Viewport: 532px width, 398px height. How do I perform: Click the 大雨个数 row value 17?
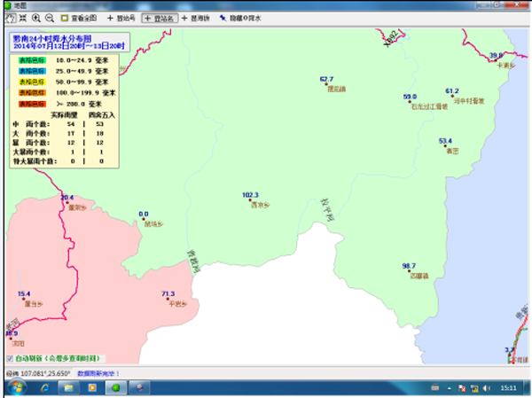click(71, 133)
